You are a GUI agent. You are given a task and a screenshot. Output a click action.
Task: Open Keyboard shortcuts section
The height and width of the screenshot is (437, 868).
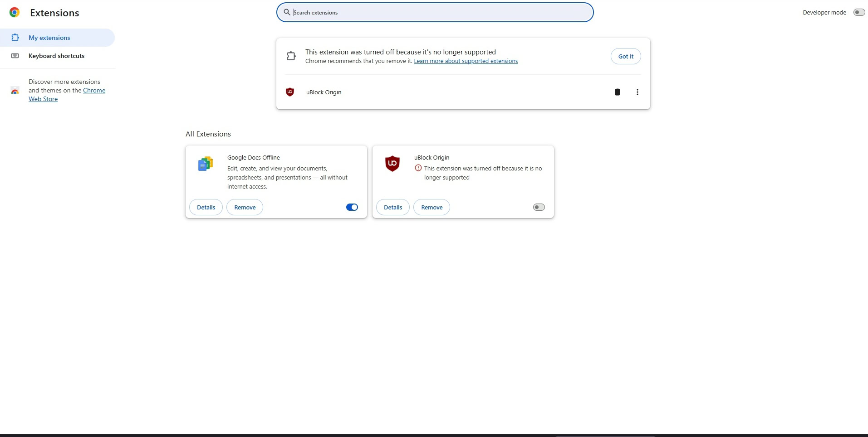click(57, 56)
